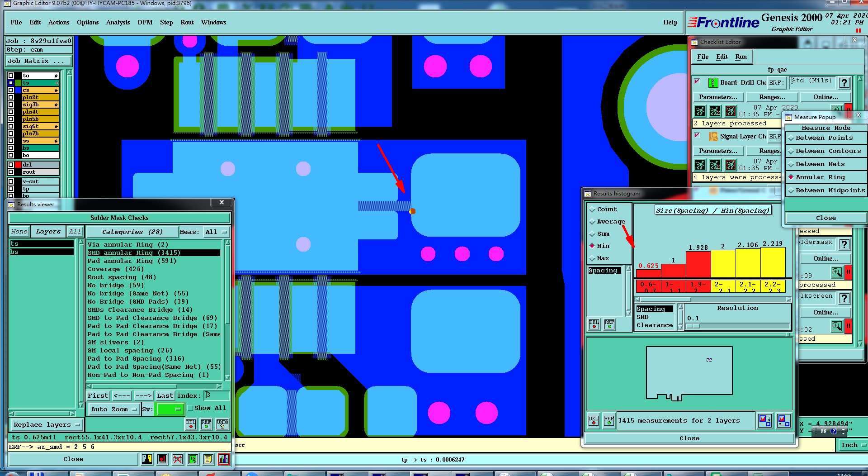Open the DFM menu
The image size is (868, 476).
[x=145, y=23]
